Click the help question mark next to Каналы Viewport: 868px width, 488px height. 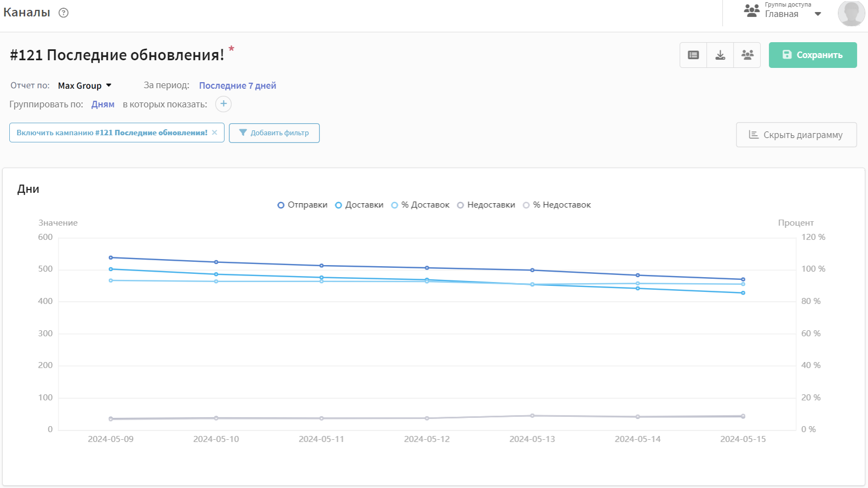[64, 13]
